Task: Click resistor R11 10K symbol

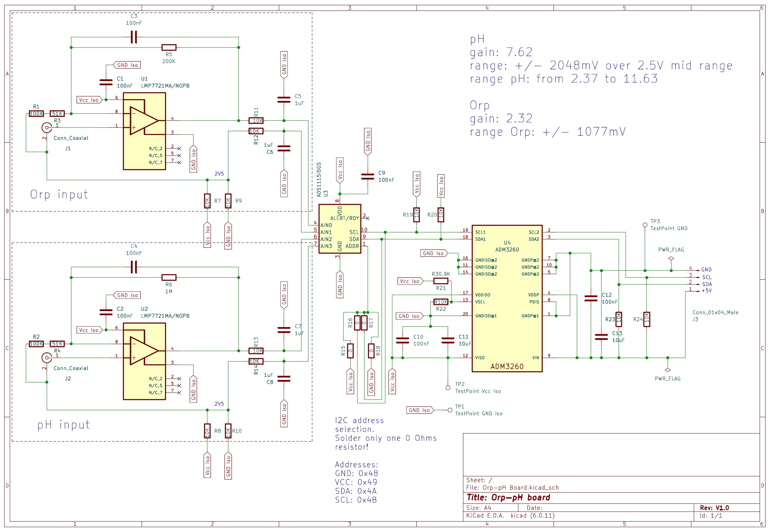Action: [x=256, y=121]
